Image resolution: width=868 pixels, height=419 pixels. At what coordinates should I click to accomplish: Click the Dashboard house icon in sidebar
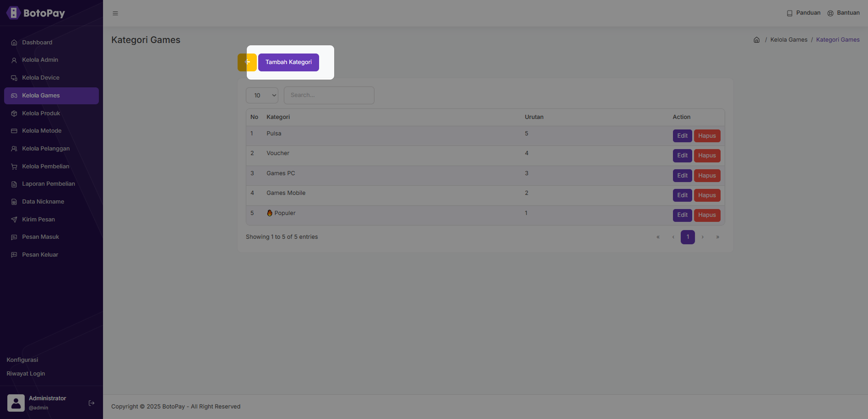(x=14, y=43)
